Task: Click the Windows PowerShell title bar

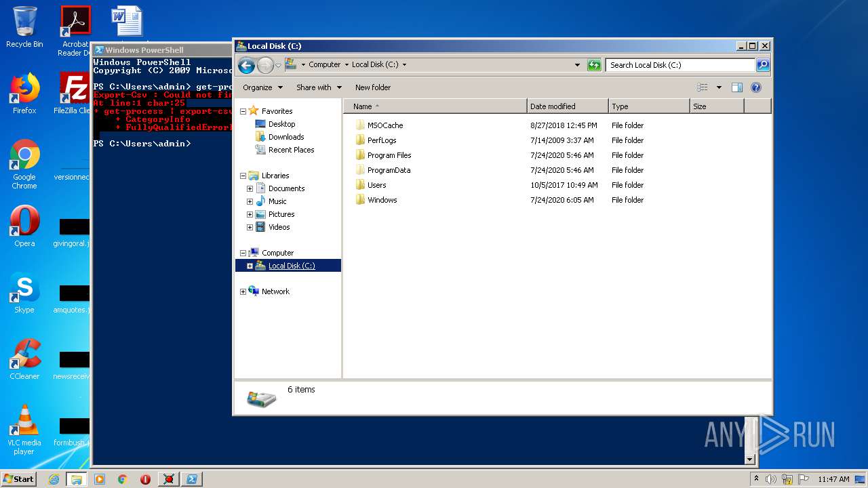Action: point(163,50)
